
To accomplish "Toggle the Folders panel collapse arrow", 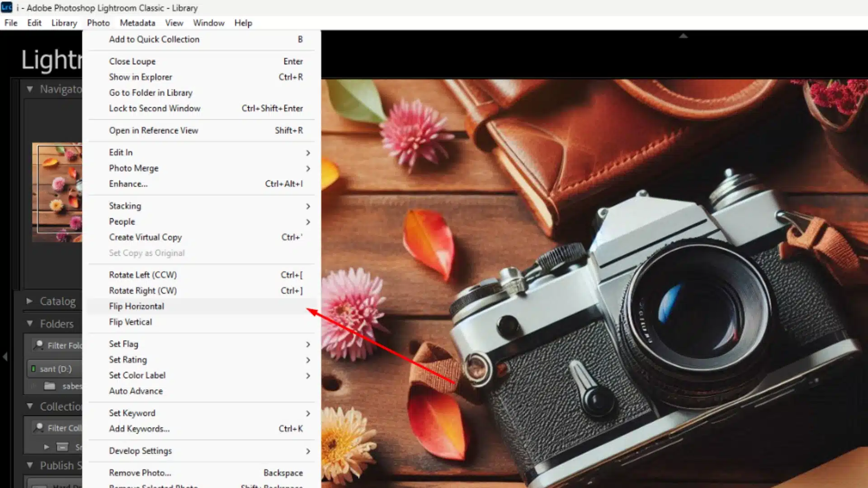I will click(28, 324).
